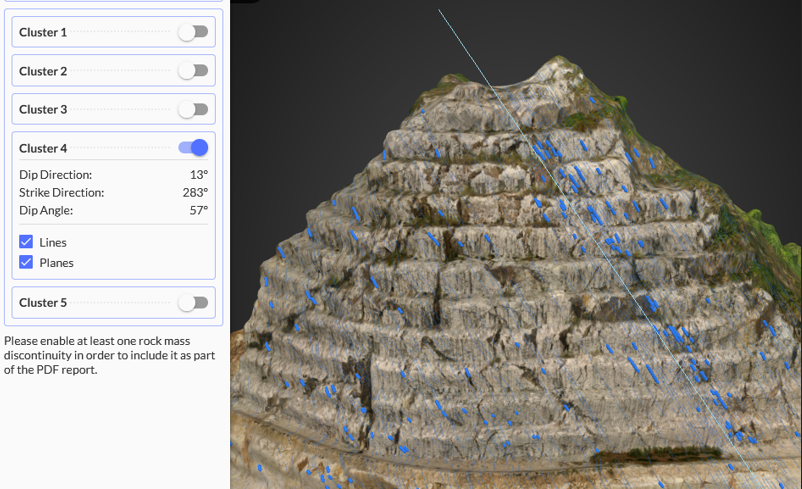
Task: Click the Dip Direction value 13°
Action: (x=198, y=175)
